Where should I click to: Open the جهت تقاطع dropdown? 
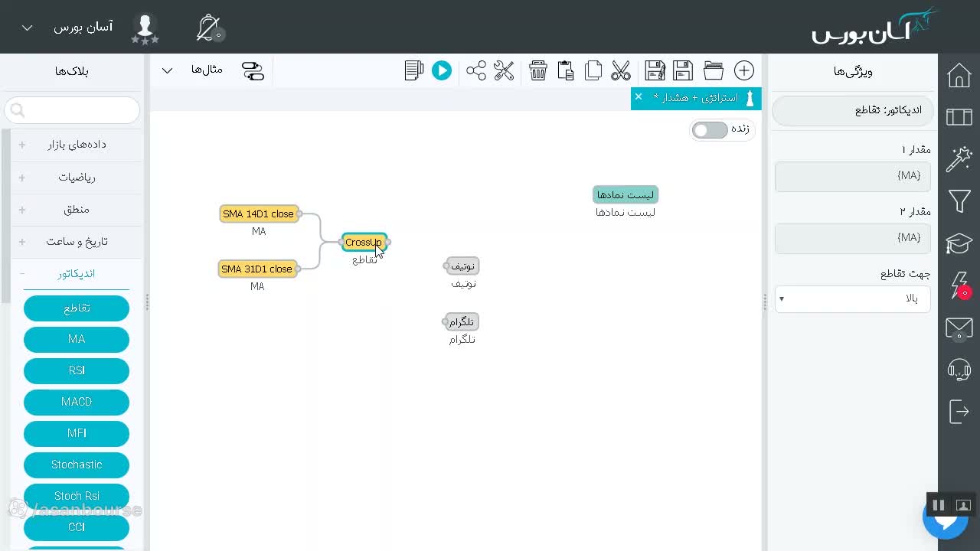pyautogui.click(x=853, y=298)
